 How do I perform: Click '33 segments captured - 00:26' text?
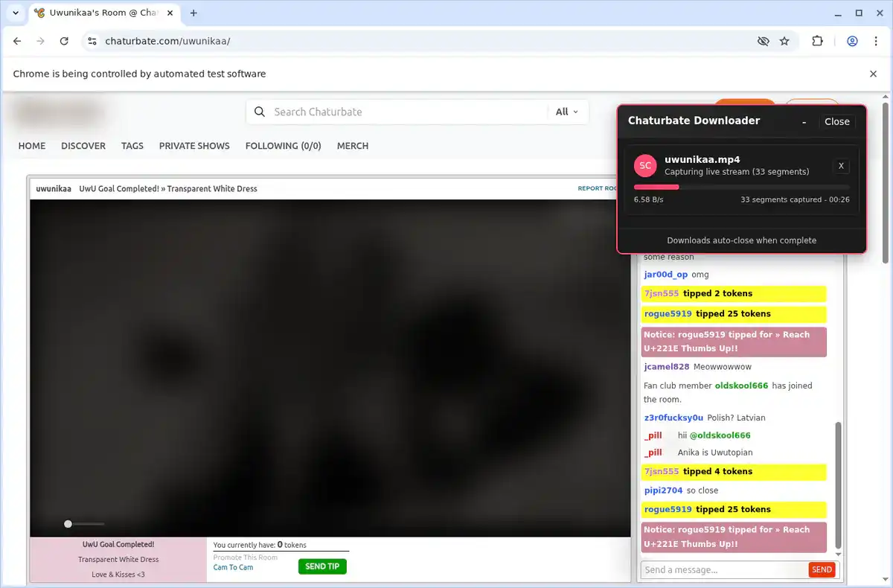[x=795, y=199]
